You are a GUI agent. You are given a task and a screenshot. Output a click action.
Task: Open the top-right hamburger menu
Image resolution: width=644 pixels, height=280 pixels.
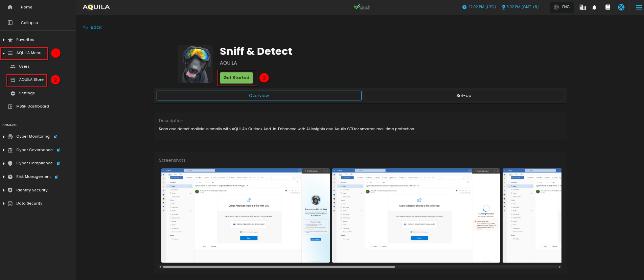pyautogui.click(x=639, y=7)
